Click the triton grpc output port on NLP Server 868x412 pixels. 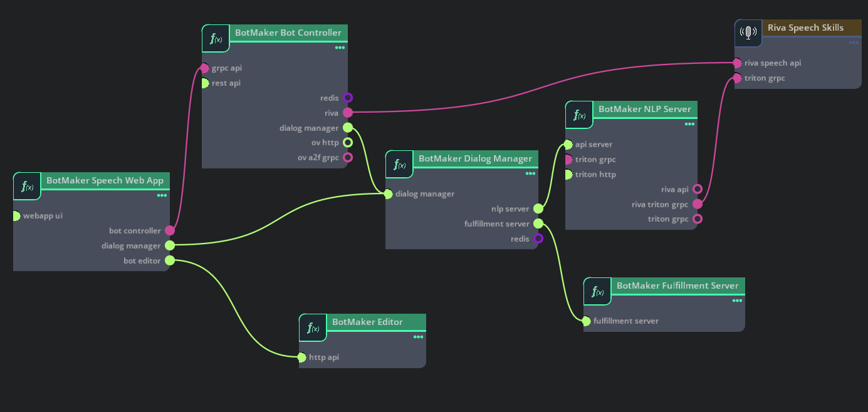[698, 219]
